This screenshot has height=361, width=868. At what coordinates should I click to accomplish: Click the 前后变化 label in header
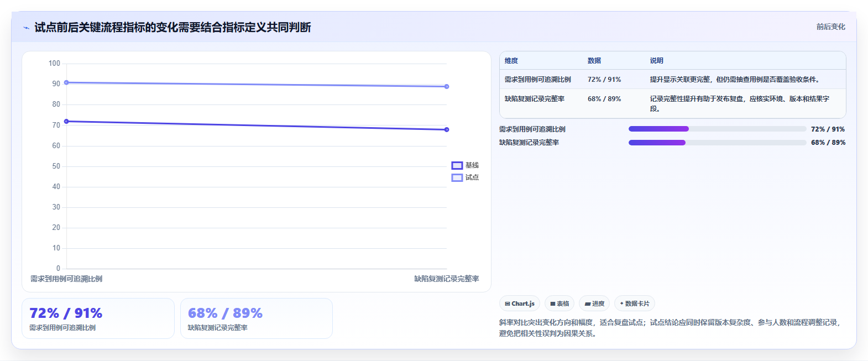coord(831,27)
